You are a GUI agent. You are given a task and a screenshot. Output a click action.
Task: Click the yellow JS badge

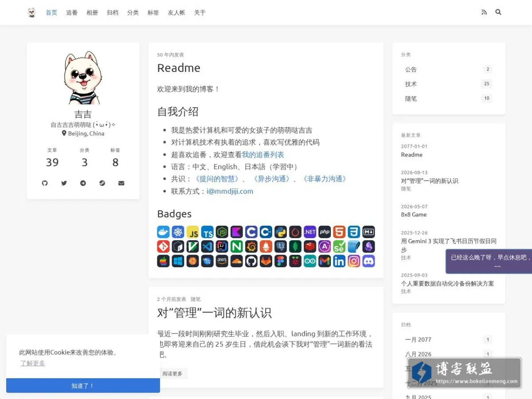pos(193,232)
